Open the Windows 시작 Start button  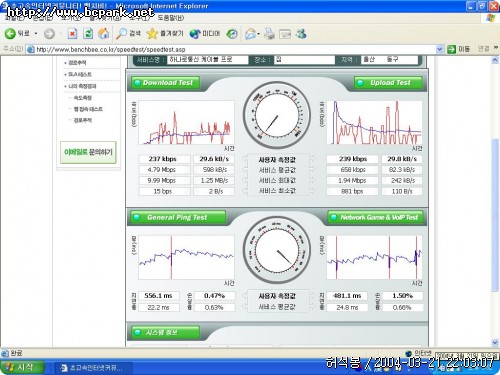tap(22, 368)
